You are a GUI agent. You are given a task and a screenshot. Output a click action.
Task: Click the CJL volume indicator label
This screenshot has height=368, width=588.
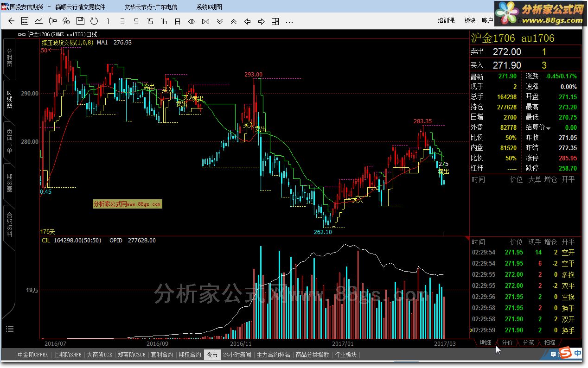pyautogui.click(x=46, y=240)
